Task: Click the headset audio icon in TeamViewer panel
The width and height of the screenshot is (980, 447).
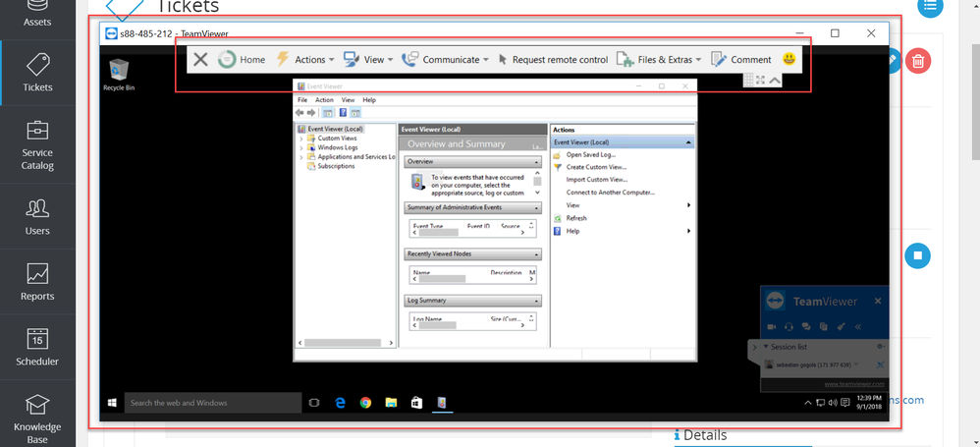Action: [789, 326]
